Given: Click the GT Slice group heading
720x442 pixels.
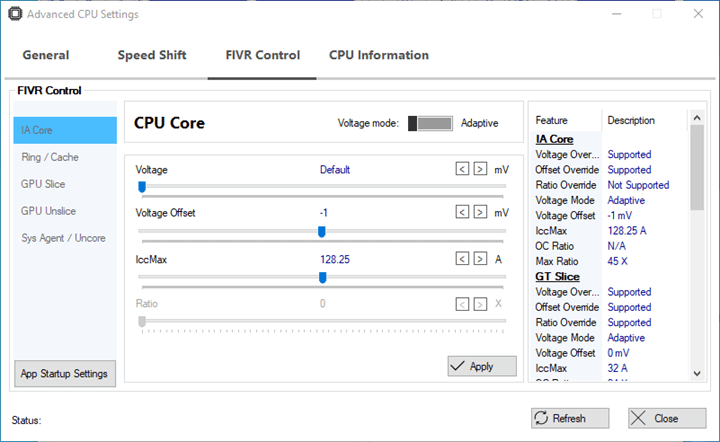Looking at the screenshot, I should click(x=557, y=276).
